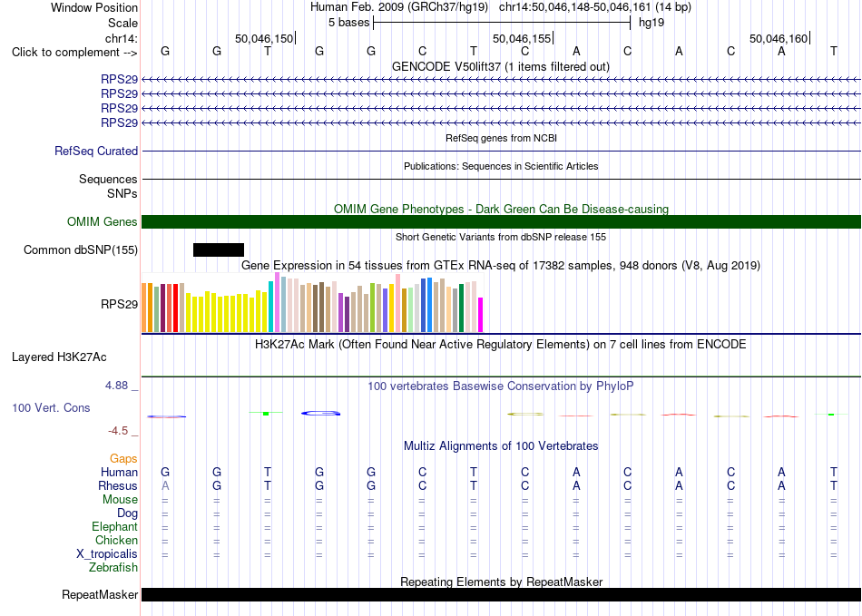
Task: Click the green PhyloP marker under T base
Action: pos(266,413)
